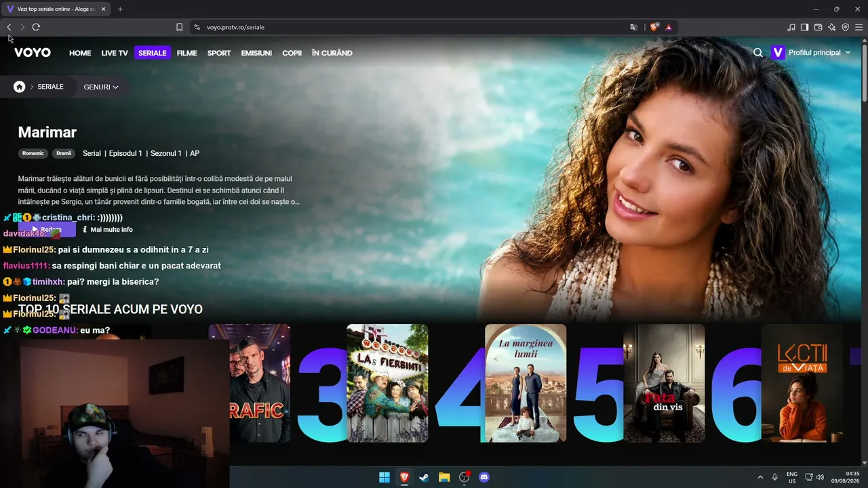Click the 'TOP 10 SERIALE ACUM PE VOYO' heading
The image size is (868, 488).
111,310
